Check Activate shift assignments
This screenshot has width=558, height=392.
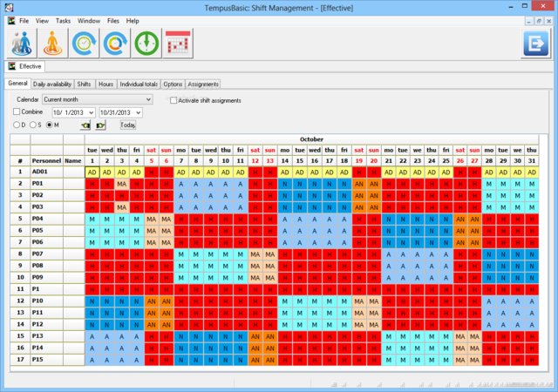(x=174, y=101)
